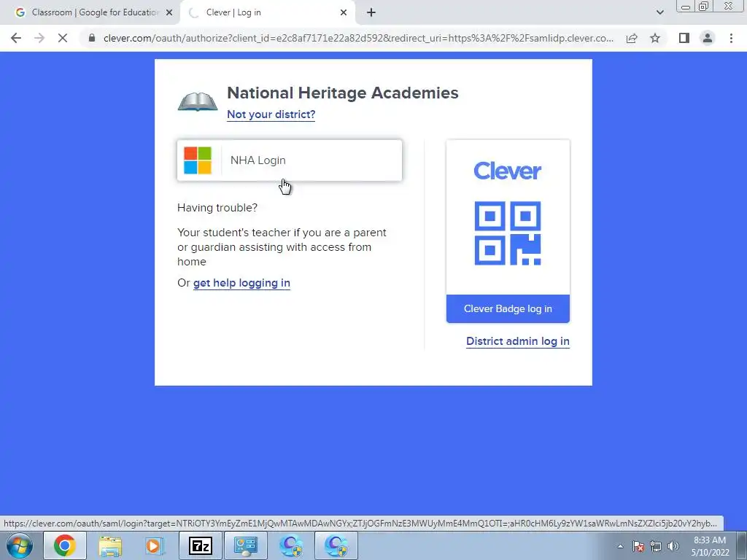
Task: Click 'National Heritage Academies' heading
Action: click(x=343, y=93)
